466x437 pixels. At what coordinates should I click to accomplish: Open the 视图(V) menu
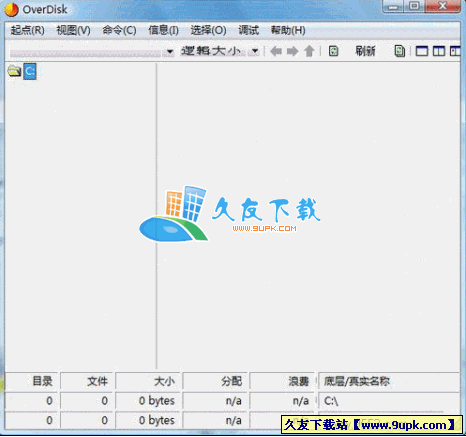[73, 30]
